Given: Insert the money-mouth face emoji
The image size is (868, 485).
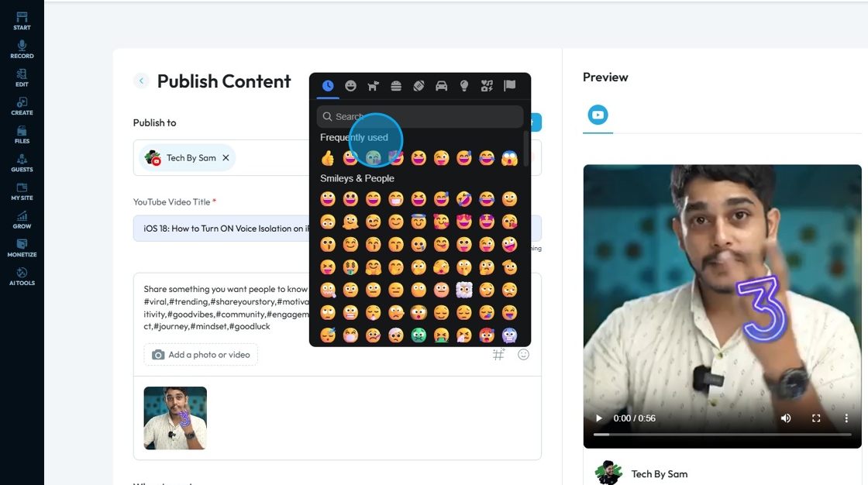Looking at the screenshot, I should pyautogui.click(x=350, y=267).
